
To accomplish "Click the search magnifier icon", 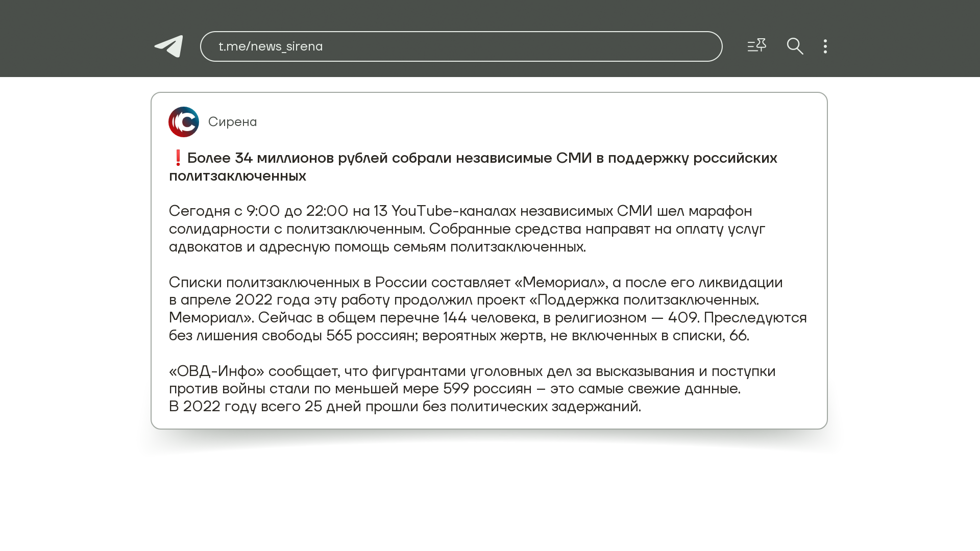I will click(x=795, y=46).
